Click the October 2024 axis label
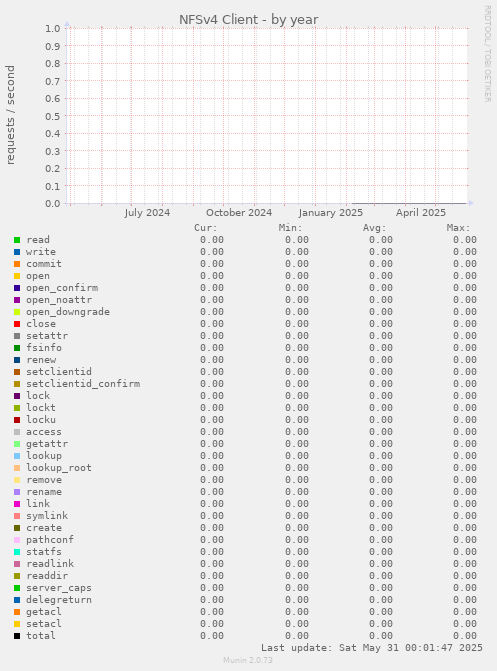Viewport: 497px width, 671px height. point(239,213)
